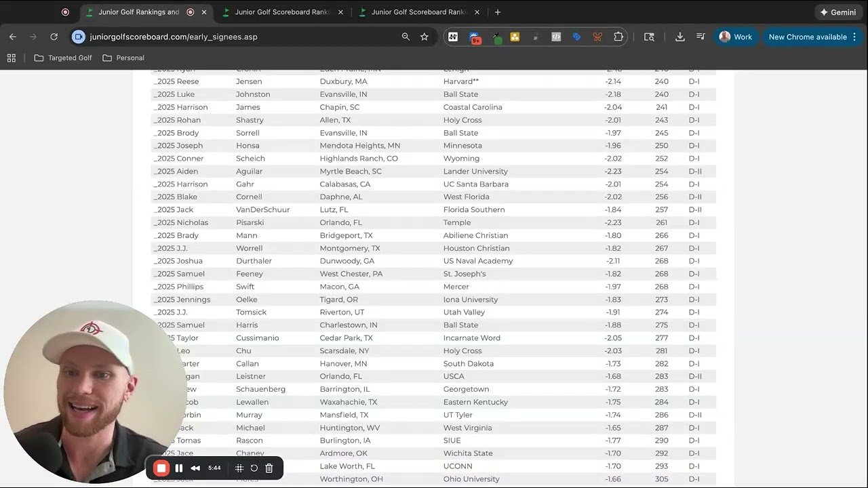Pause the screen recording

coord(179,468)
